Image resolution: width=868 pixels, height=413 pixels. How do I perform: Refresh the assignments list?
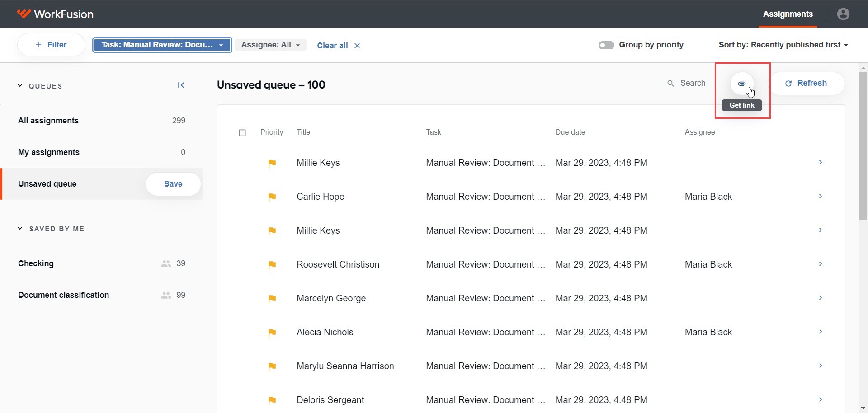click(x=807, y=84)
